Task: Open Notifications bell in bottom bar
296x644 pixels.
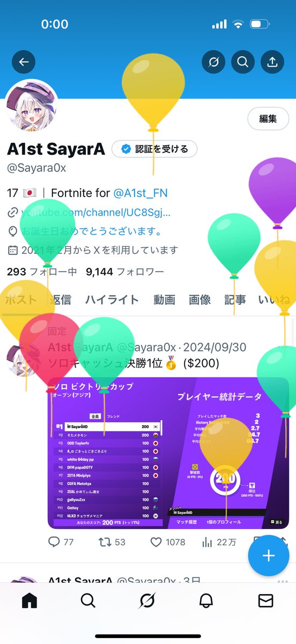Action: [x=206, y=601]
